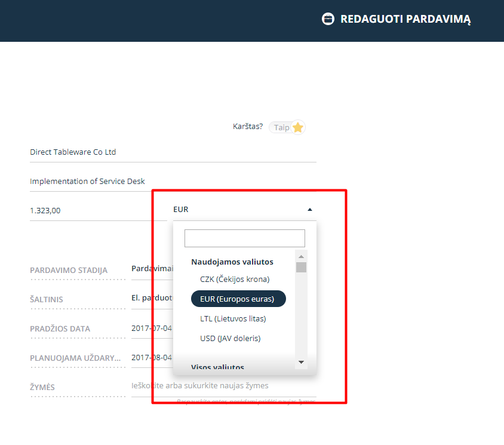Open the Pardavimo stadija value
Image resolution: width=504 pixels, height=445 pixels.
pyautogui.click(x=152, y=269)
